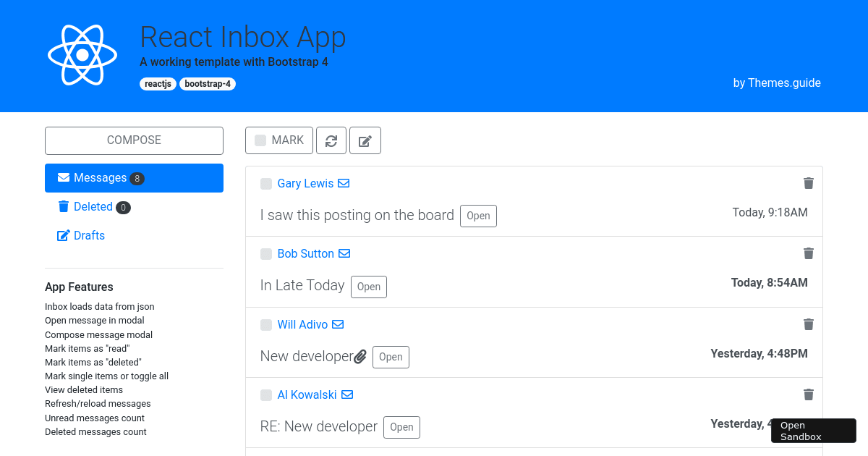The image size is (868, 456).
Task: Select the trash icon on Al Kowalski's message
Action: click(808, 394)
